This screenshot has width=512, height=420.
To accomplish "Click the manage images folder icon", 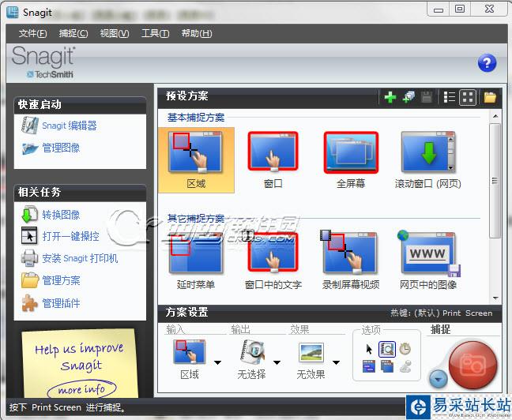I will pos(30,148).
